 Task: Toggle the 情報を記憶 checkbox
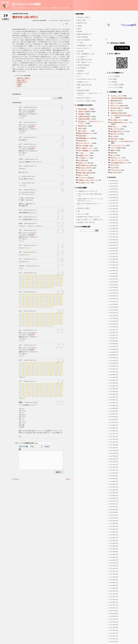point(27,446)
